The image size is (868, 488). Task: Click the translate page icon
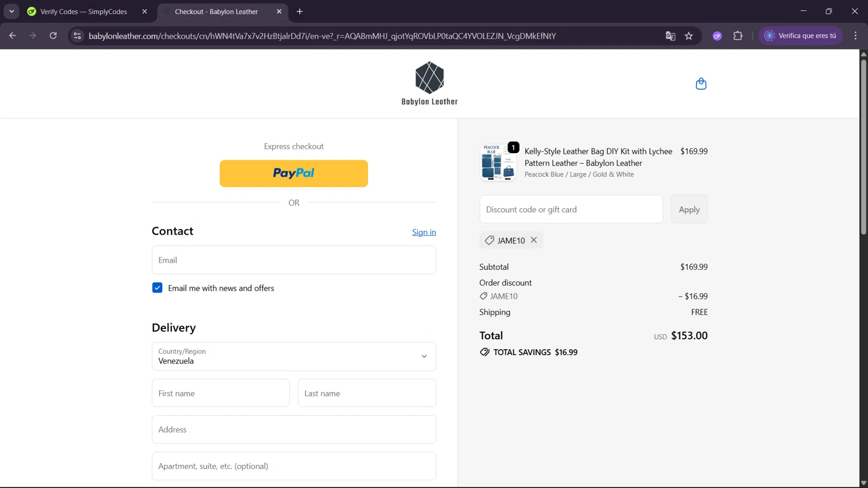671,36
